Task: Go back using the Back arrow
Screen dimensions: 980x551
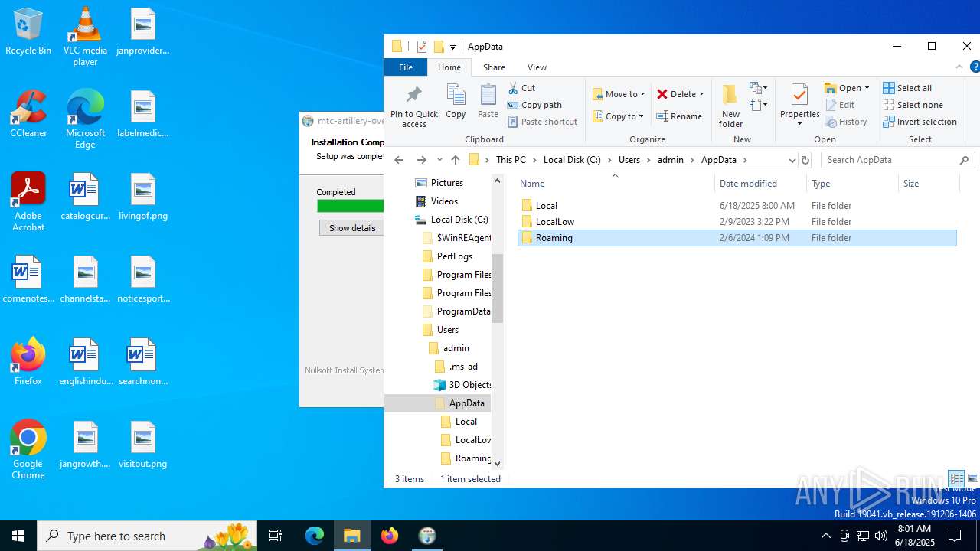Action: 398,160
